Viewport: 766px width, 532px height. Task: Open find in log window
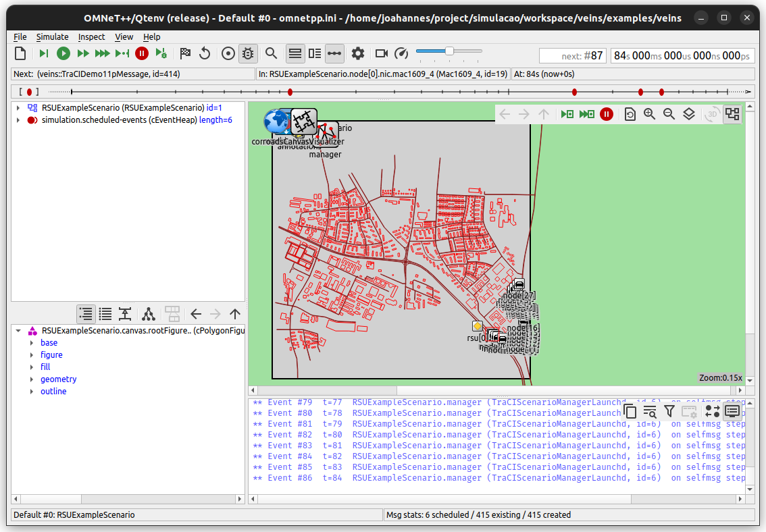(650, 411)
